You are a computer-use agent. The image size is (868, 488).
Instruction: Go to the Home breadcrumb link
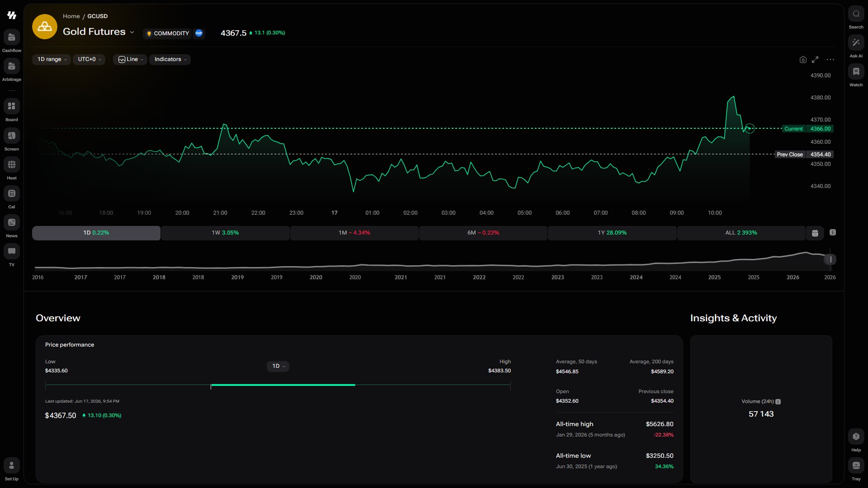point(71,16)
